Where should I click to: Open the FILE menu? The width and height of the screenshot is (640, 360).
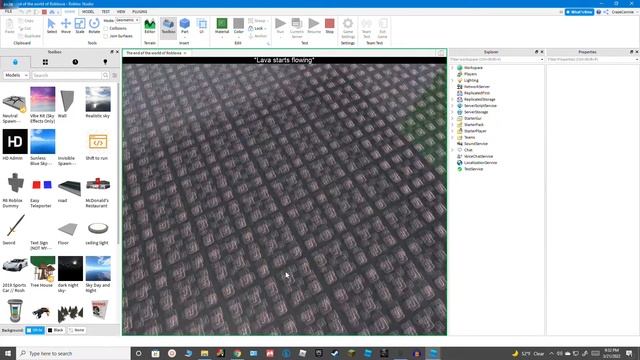pyautogui.click(x=8, y=12)
